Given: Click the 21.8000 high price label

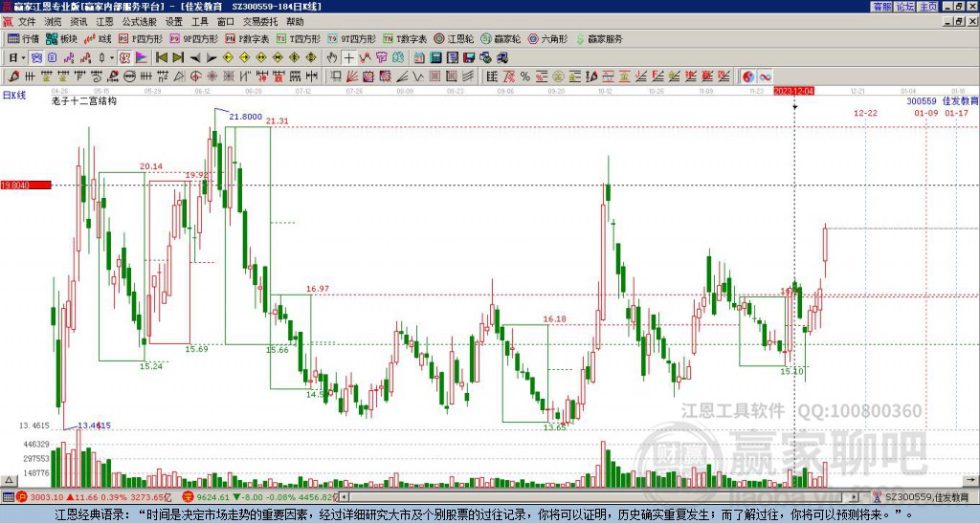Looking at the screenshot, I should pos(245,116).
